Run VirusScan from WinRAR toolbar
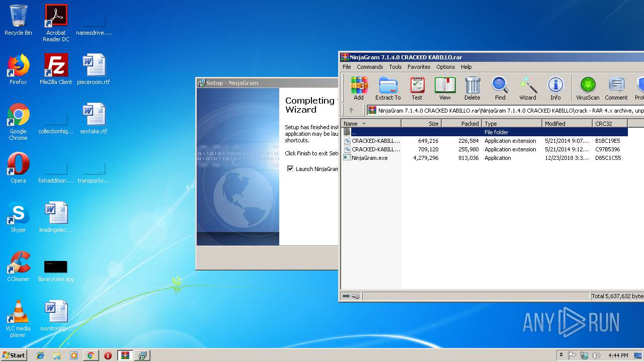644x362 pixels. [588, 88]
